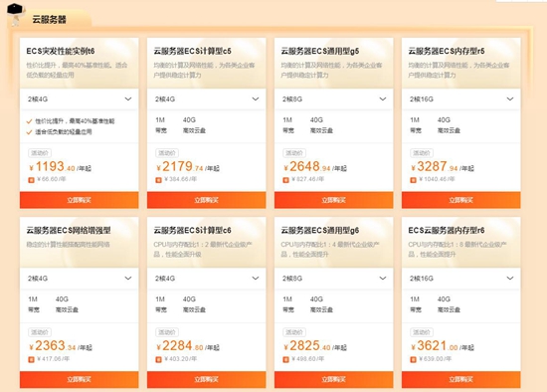Click the buy-now button under ¥3287.94 price
This screenshot has width=547, height=392.
tap(461, 200)
